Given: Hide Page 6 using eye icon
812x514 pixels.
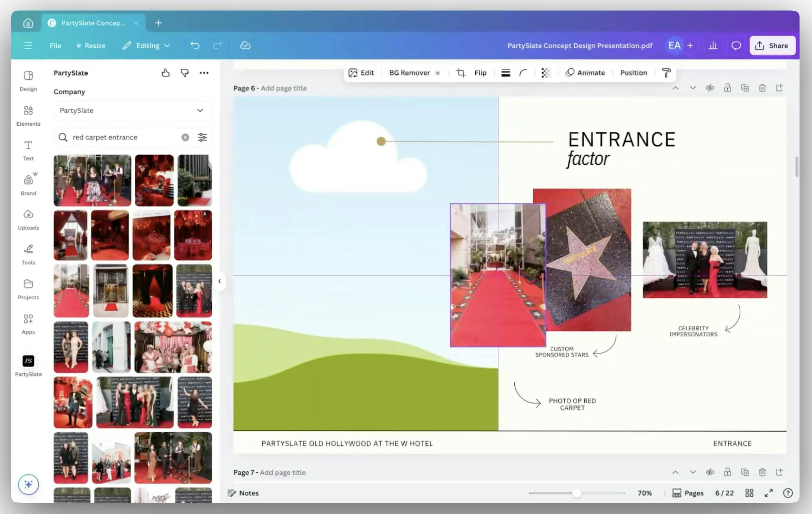Looking at the screenshot, I should [x=710, y=88].
